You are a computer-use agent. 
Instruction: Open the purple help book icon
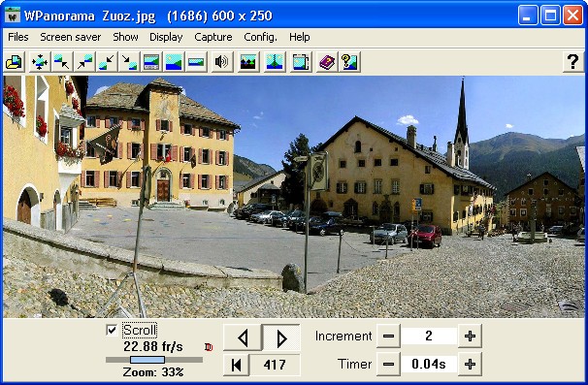click(x=327, y=62)
